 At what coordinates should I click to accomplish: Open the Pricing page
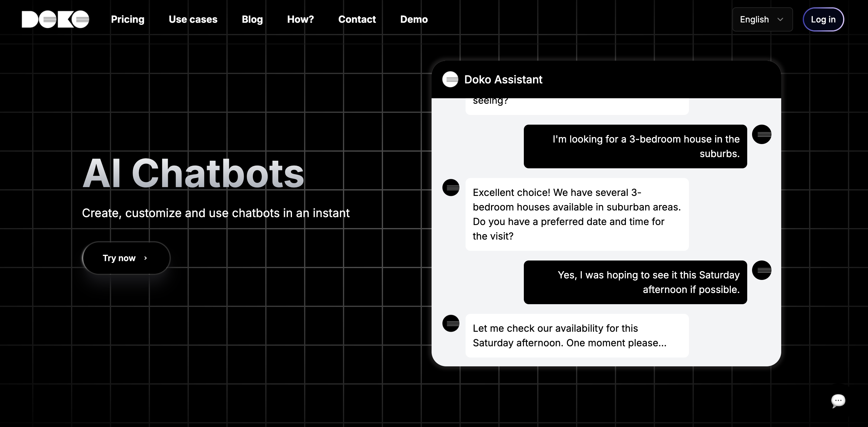(128, 19)
